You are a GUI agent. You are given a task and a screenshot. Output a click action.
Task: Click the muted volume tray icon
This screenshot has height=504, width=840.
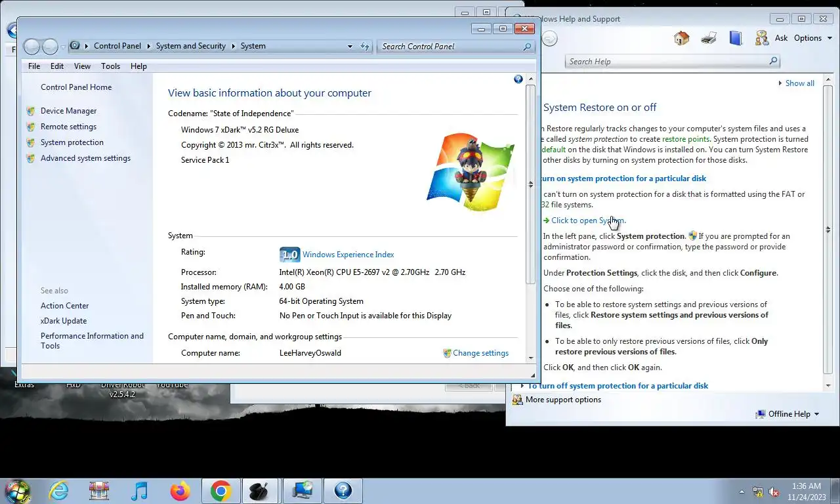tap(774, 492)
